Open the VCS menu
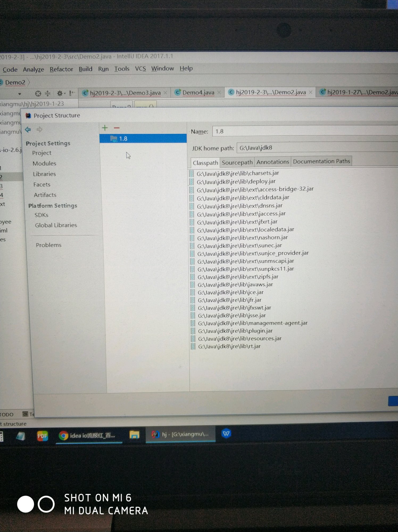This screenshot has width=398, height=532. (x=140, y=69)
